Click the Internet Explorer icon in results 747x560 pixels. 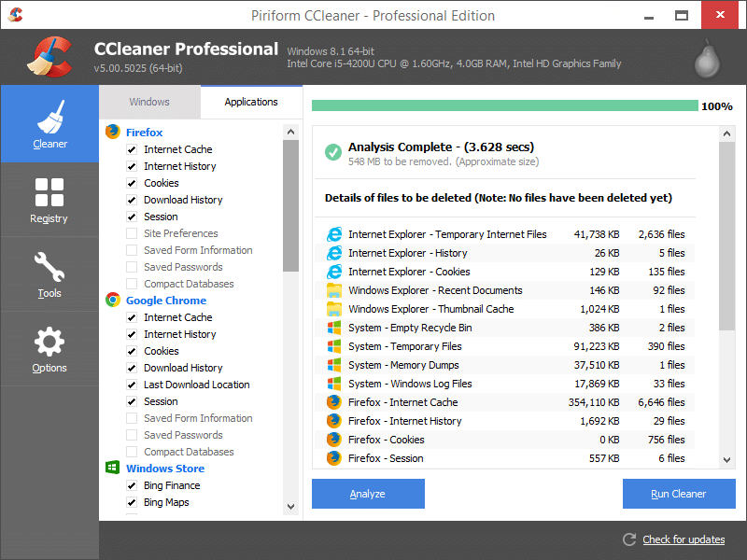334,234
